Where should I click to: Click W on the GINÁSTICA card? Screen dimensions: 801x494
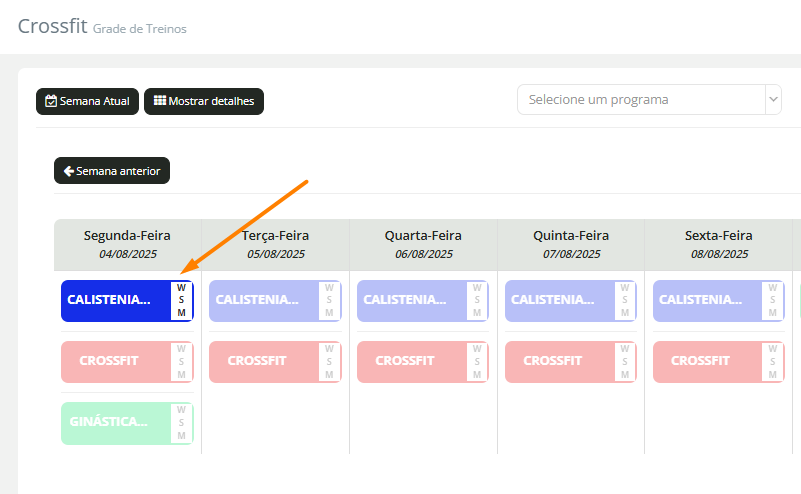pyautogui.click(x=181, y=410)
